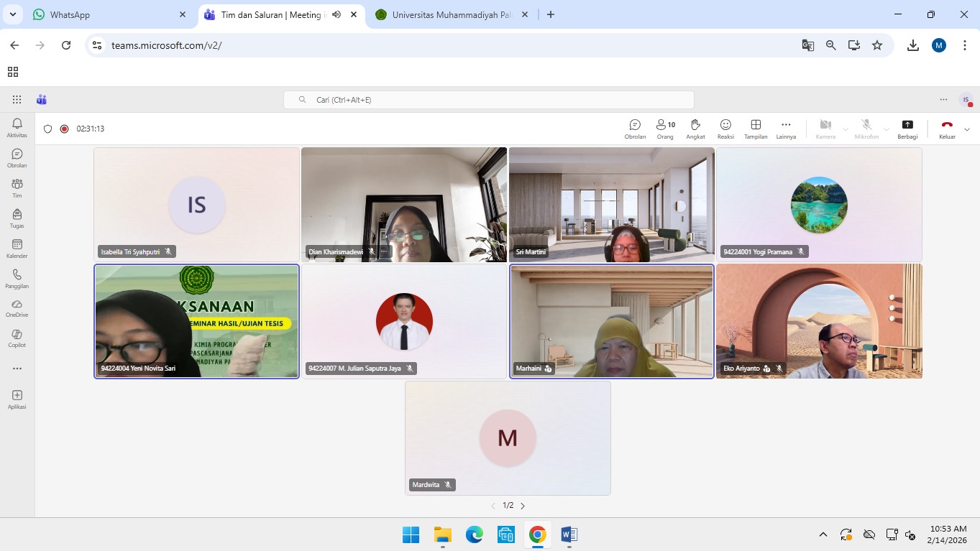
Task: Expand the dropdown arrow next to Keluar
Action: click(x=966, y=129)
